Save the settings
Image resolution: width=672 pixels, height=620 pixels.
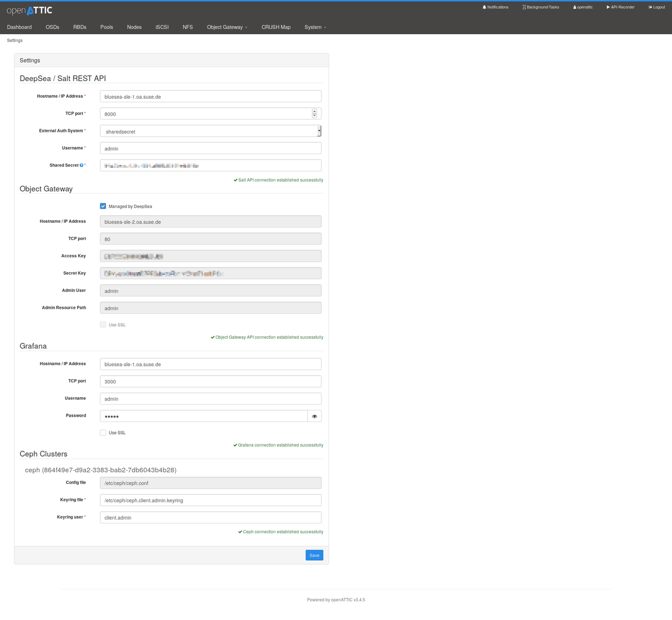click(314, 555)
